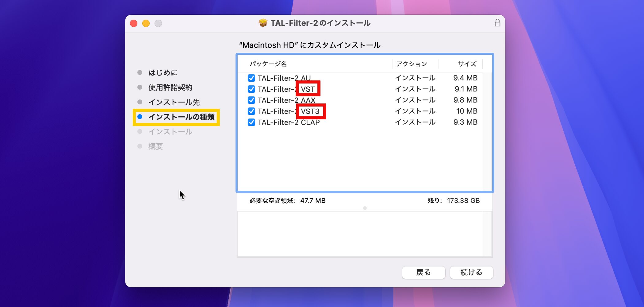The width and height of the screenshot is (644, 307).
Task: Click the TAL-Filter-2 CLAP package name
Action: [289, 122]
